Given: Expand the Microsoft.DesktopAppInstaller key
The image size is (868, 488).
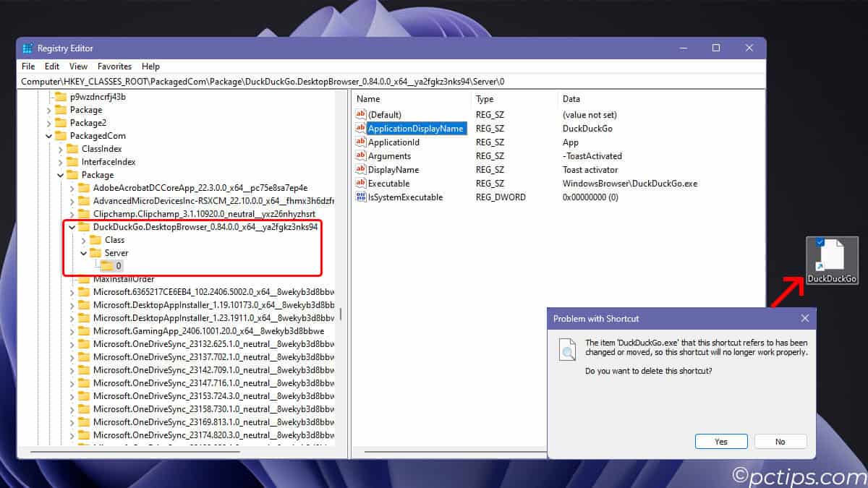Looking at the screenshot, I should [x=72, y=304].
